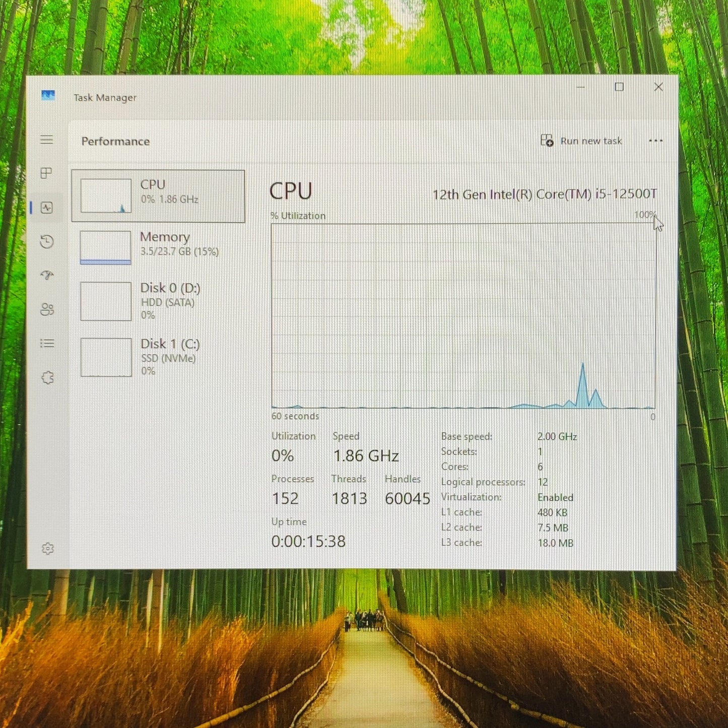
Task: Select the CPU performance entry
Action: tap(158, 196)
